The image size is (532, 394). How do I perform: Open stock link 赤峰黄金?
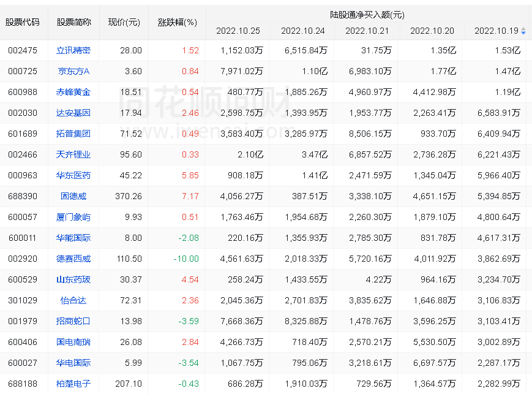tap(73, 92)
